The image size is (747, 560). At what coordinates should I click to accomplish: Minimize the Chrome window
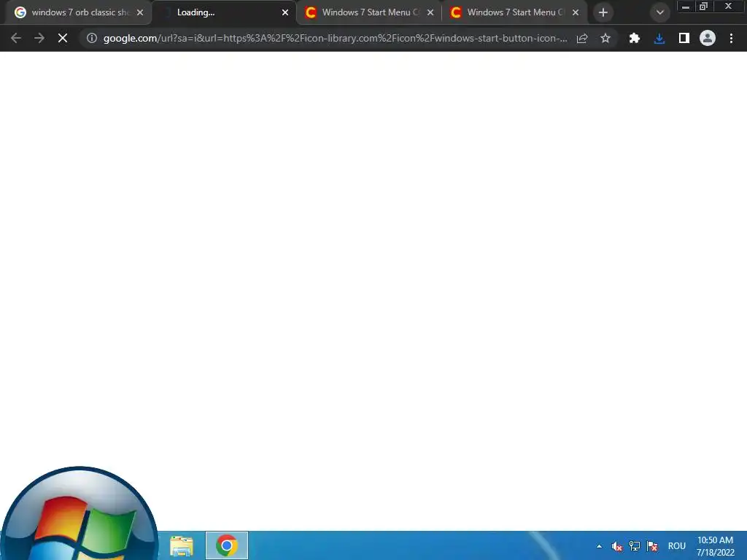point(686,7)
